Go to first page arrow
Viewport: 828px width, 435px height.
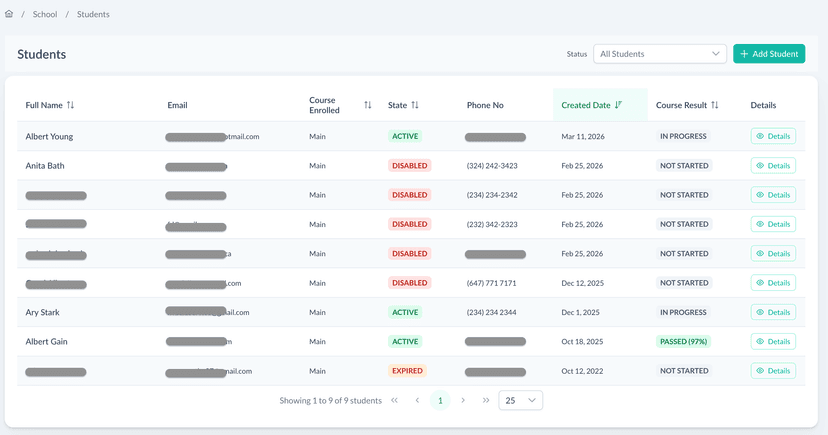pos(394,401)
